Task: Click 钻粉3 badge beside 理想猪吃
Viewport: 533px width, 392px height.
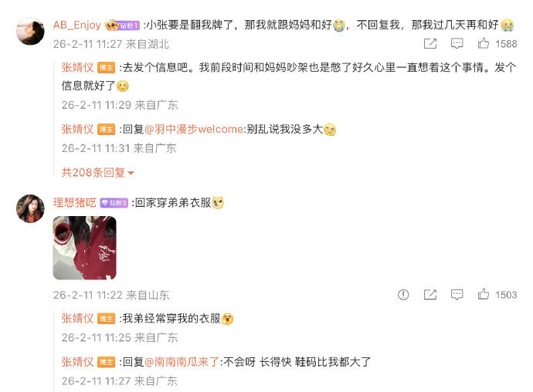Action: [114, 203]
